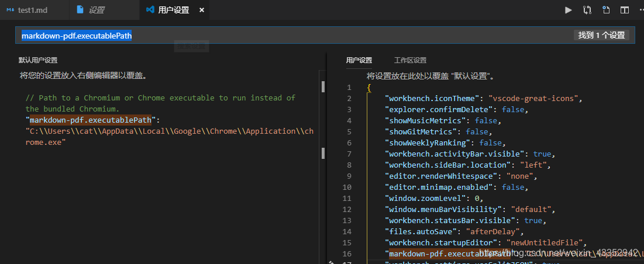Click the "workbench.startupEditor" setting line
Image resolution: width=644 pixels, height=264 pixels.
click(x=485, y=243)
